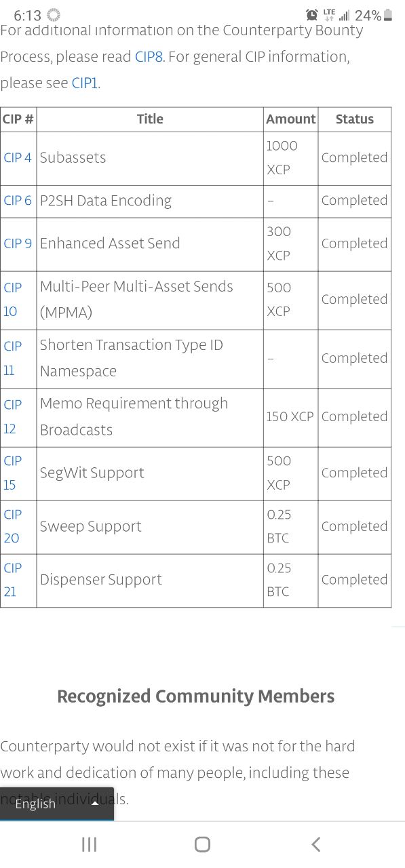405x868 pixels.
Task: Open the CIP 12 link
Action: click(13, 416)
